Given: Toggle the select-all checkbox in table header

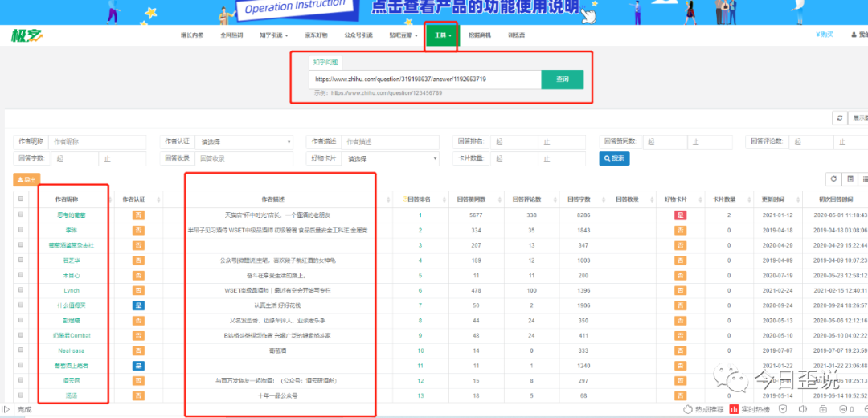Looking at the screenshot, I should 21,199.
